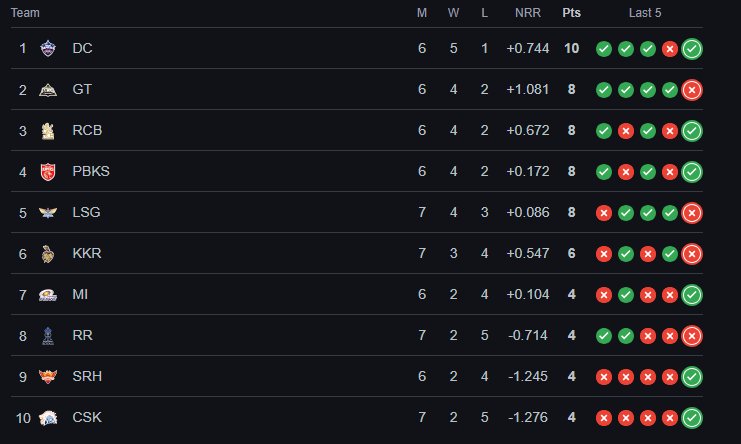The height and width of the screenshot is (444, 741).
Task: Click KKR's most recent loss circle
Action: (692, 253)
